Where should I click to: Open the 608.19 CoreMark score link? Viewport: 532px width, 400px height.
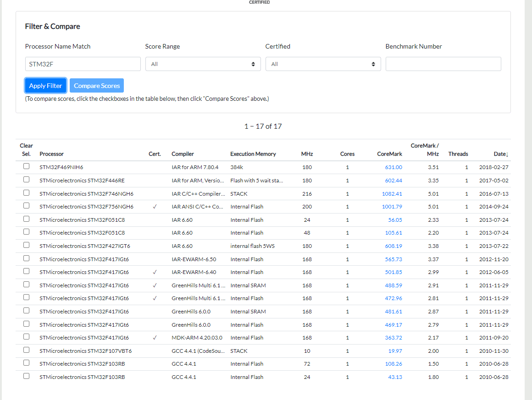pyautogui.click(x=393, y=246)
